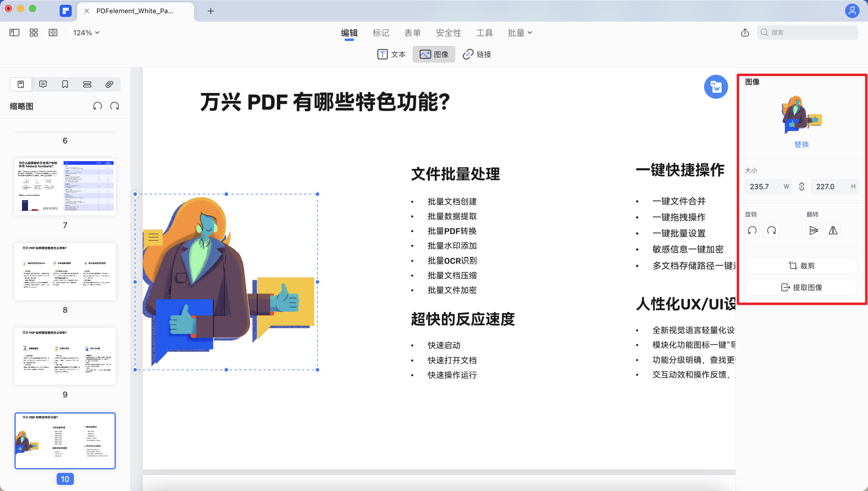The width and height of the screenshot is (868, 491).
Task: Undo the last action with the rotate-back arrow
Action: click(x=97, y=105)
